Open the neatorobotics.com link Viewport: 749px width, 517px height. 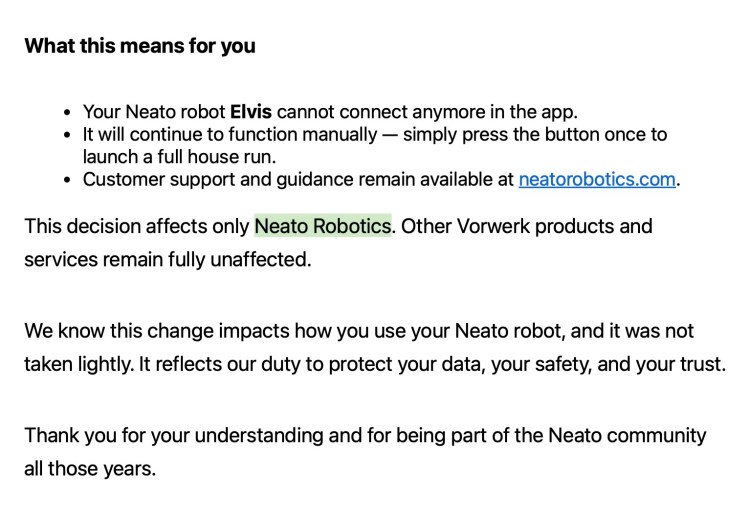597,180
